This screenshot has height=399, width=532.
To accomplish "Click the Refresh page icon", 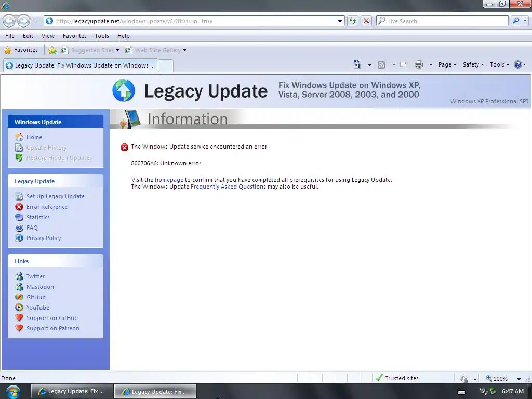I will (x=353, y=21).
